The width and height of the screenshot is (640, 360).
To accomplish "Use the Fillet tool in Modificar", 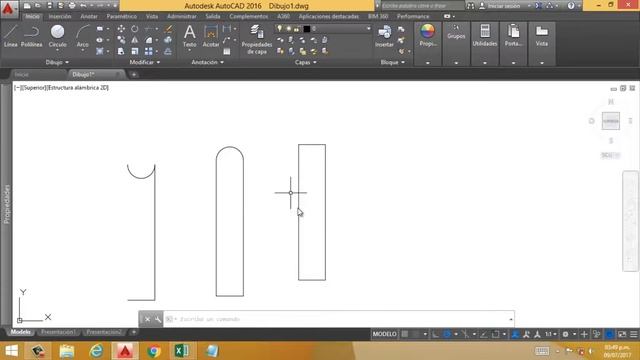I will click(149, 40).
